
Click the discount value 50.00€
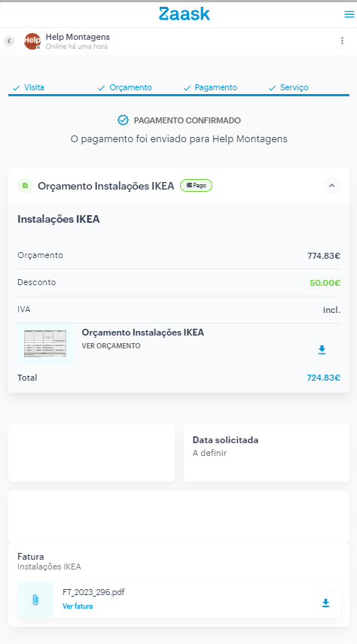tap(325, 283)
